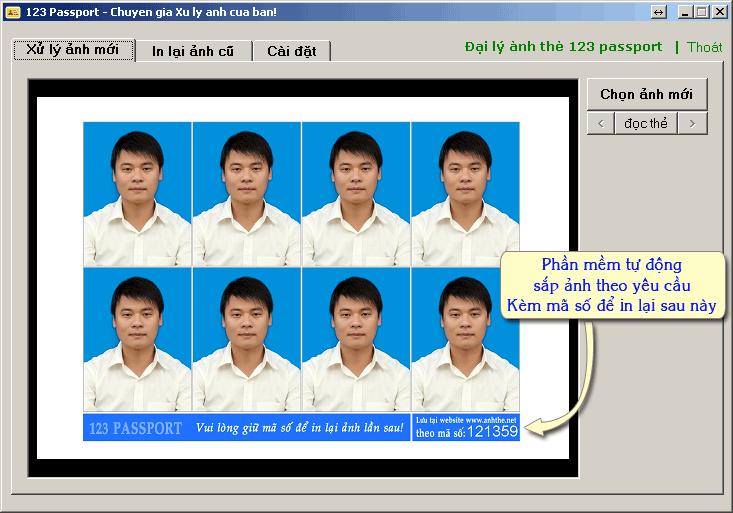This screenshot has height=513, width=733.
Task: Switch to the "Xử lý ảnh mới" tab
Action: pyautogui.click(x=73, y=50)
